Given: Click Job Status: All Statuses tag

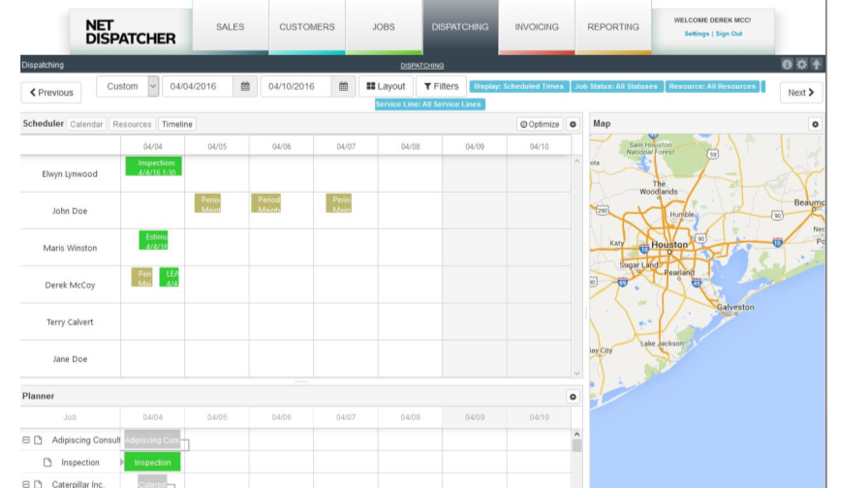Looking at the screenshot, I should click(x=616, y=86).
